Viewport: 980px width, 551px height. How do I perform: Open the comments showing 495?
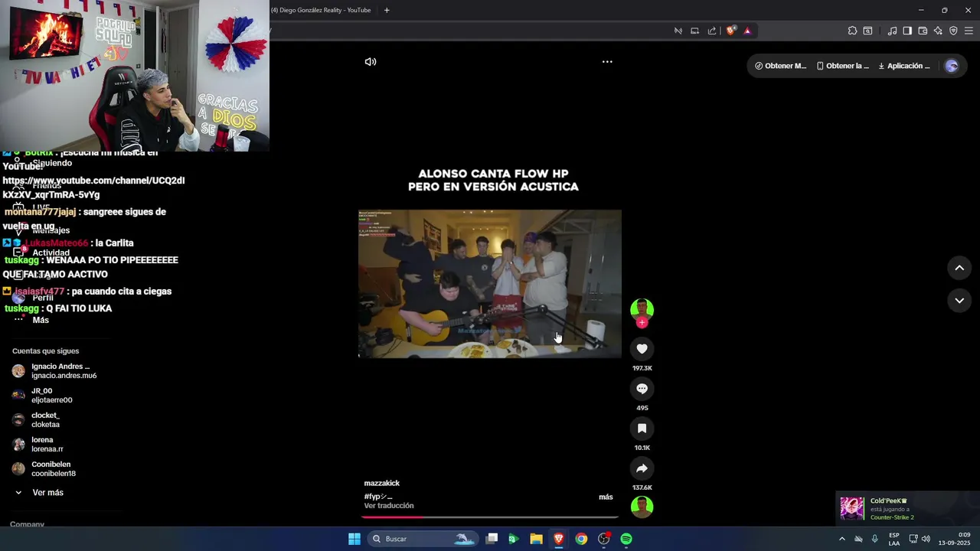[642, 389]
